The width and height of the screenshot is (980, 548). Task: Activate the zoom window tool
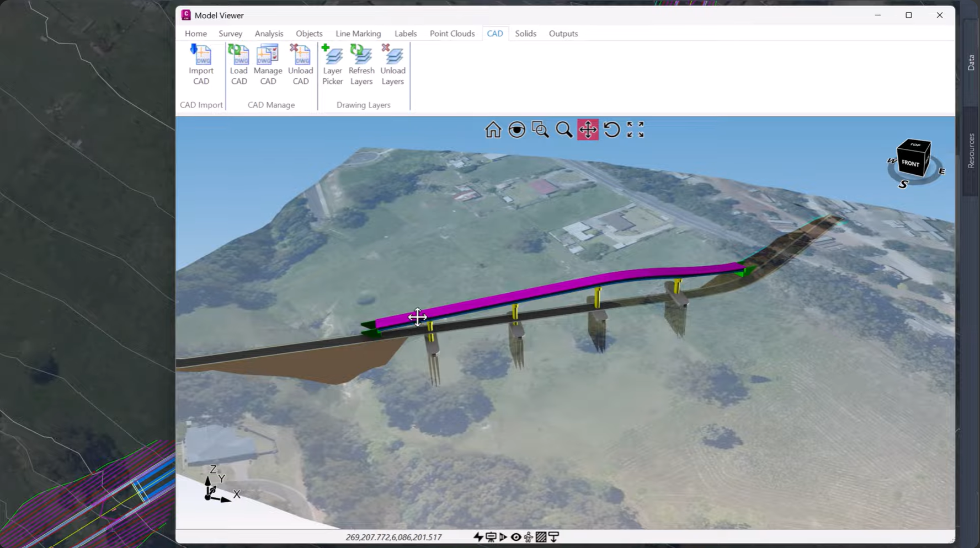click(x=541, y=130)
